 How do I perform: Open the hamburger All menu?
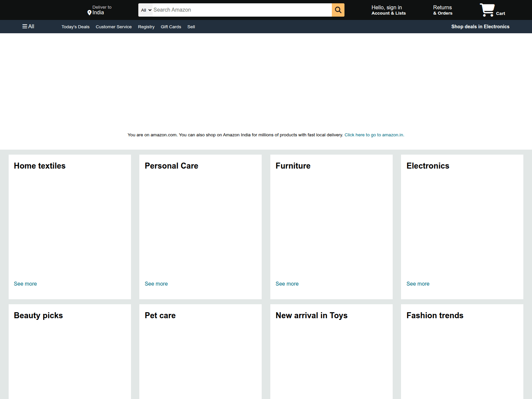coord(28,27)
